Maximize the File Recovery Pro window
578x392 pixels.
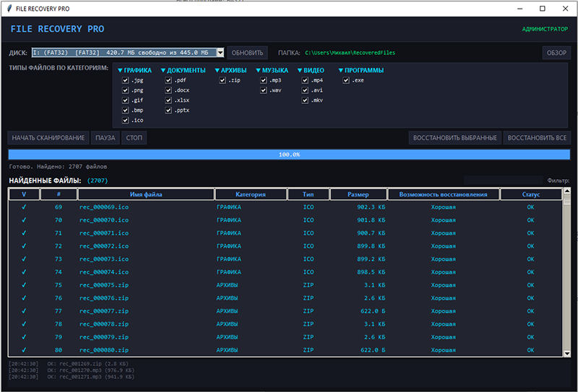[542, 8]
